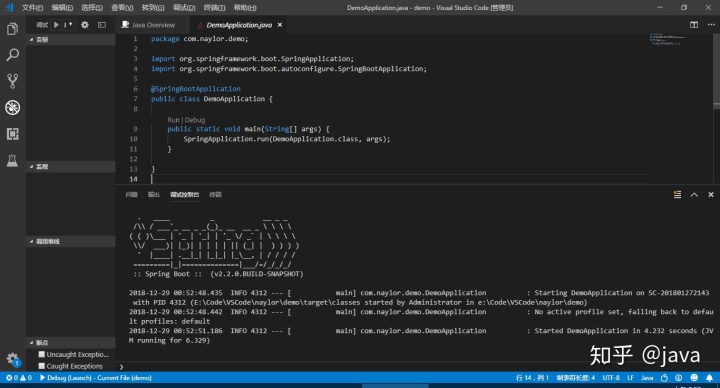Open the 编辑(E) Edit menu

(x=62, y=7)
